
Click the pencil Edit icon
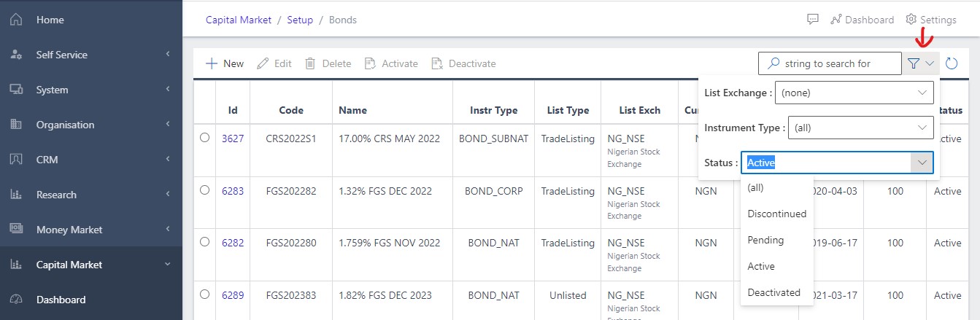coord(263,63)
